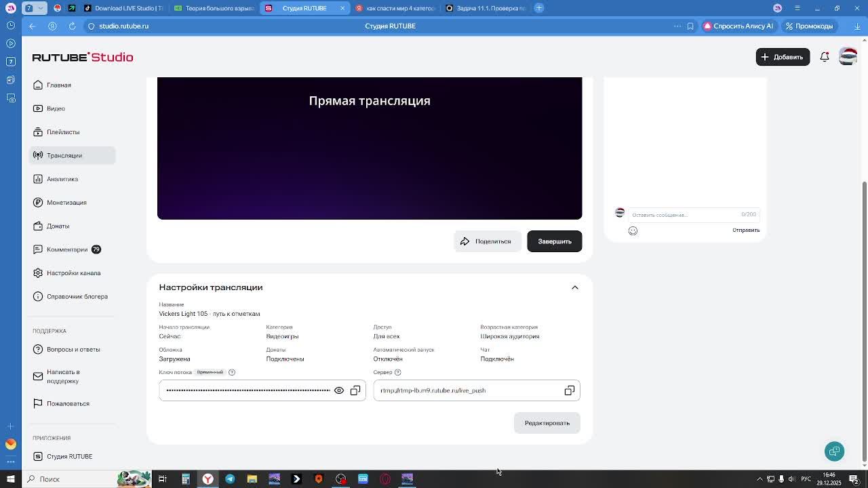The width and height of the screenshot is (868, 488).
Task: Switch to Задача 11.1 tab
Action: pos(486,8)
